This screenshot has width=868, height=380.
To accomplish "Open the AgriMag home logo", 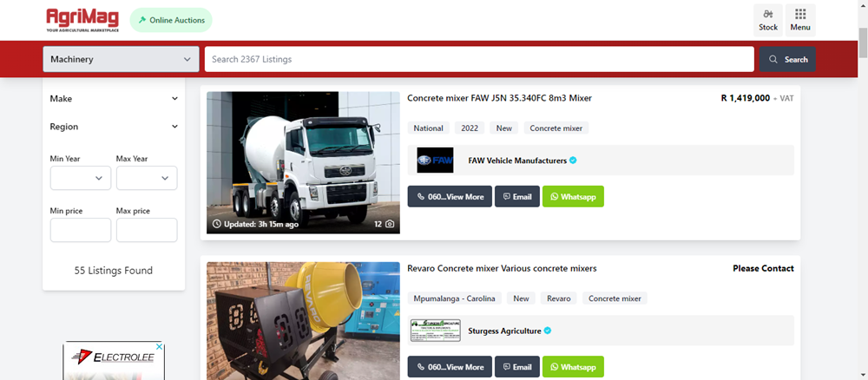I will coord(82,20).
